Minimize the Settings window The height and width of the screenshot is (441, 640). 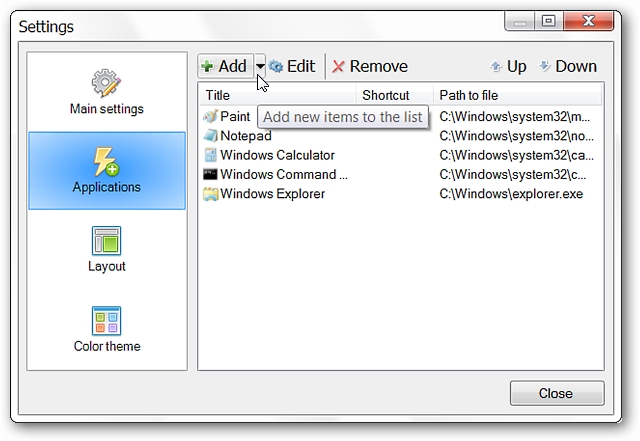[x=520, y=21]
